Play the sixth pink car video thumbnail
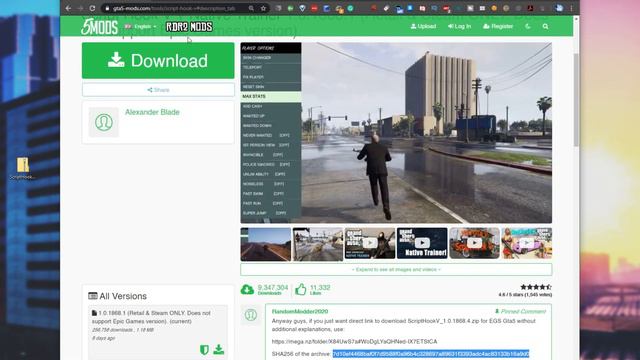The width and height of the screenshot is (640, 360). coord(527,243)
